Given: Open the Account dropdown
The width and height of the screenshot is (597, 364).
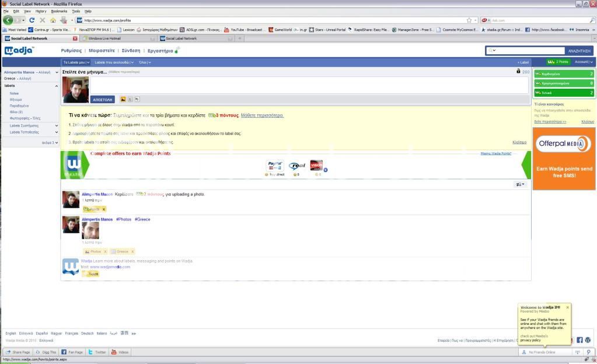Looking at the screenshot, I should click(583, 62).
